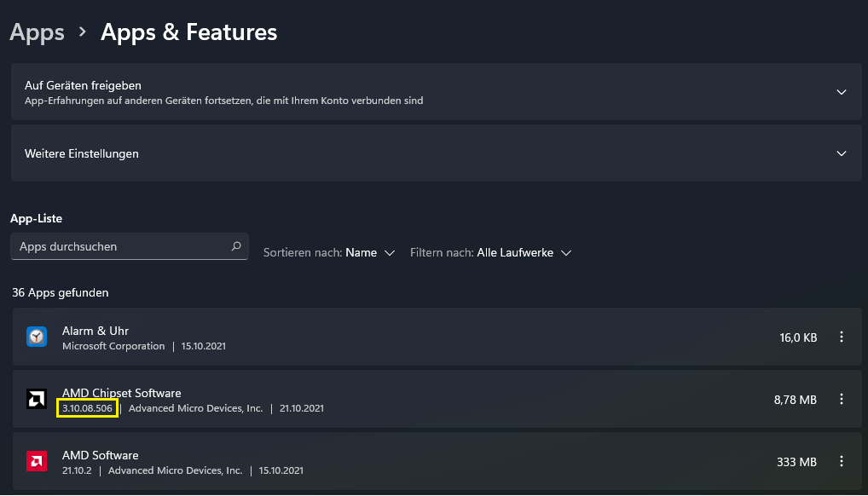The image size is (868, 496).
Task: Click the 36 Apps gefunden label
Action: point(61,292)
